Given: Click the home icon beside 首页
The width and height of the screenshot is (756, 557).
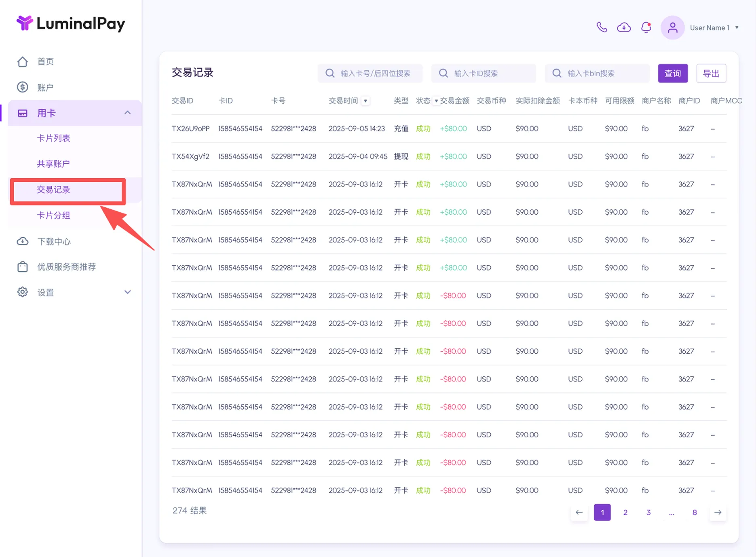Looking at the screenshot, I should click(23, 61).
